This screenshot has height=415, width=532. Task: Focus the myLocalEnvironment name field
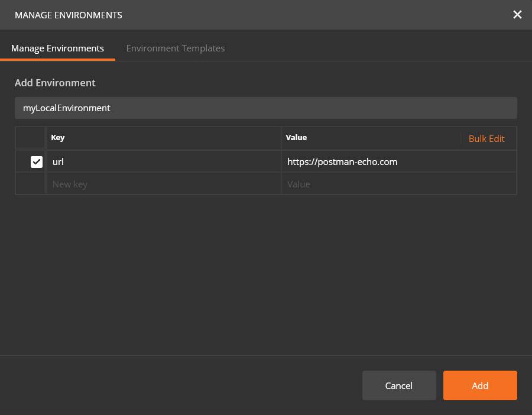(266, 108)
